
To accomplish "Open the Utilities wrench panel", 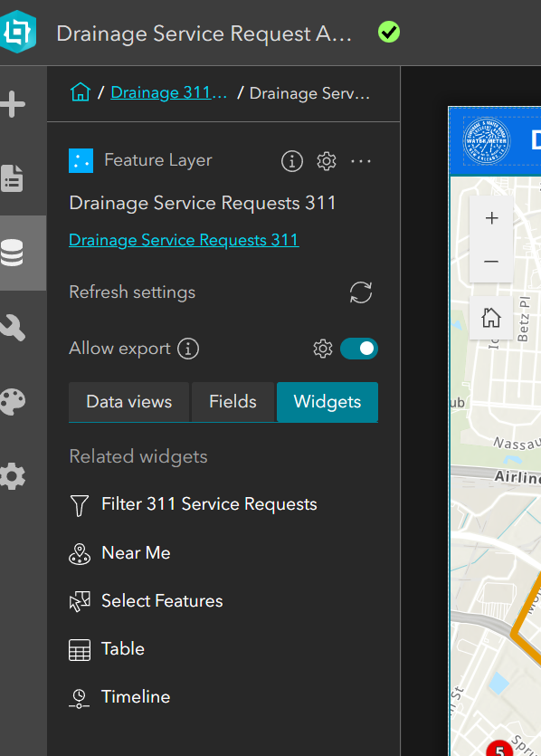I will pos(13,328).
